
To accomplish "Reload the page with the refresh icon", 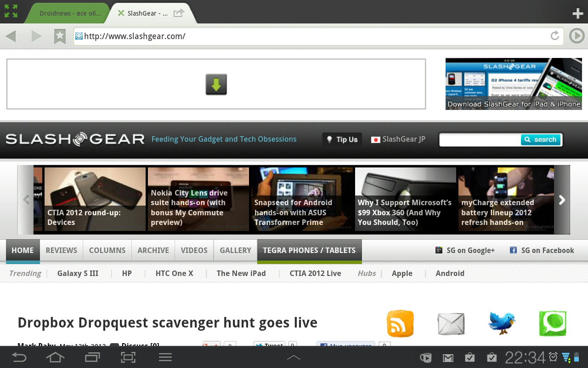I will click(x=555, y=36).
